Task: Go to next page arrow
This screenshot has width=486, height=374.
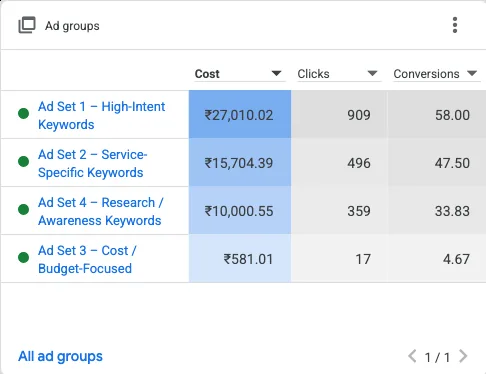Action: [463, 356]
